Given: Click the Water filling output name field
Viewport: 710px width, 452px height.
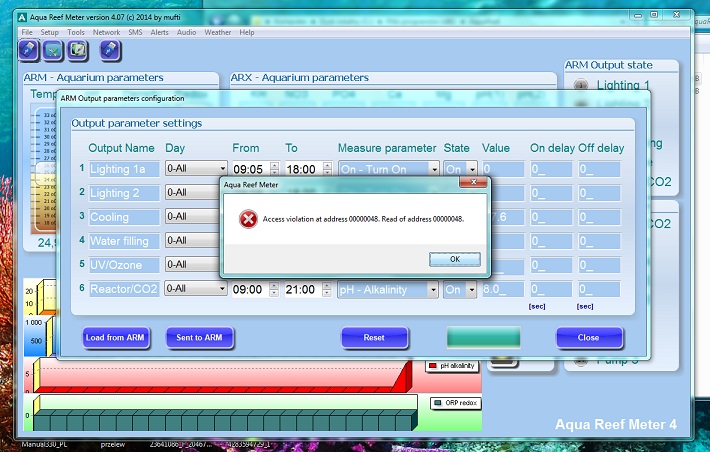Looking at the screenshot, I should pos(124,241).
